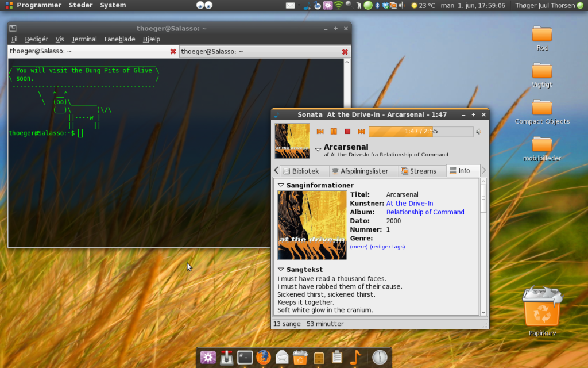The height and width of the screenshot is (368, 588).
Task: Click terminal window menu icon in titlebar
Action: pyautogui.click(x=13, y=28)
